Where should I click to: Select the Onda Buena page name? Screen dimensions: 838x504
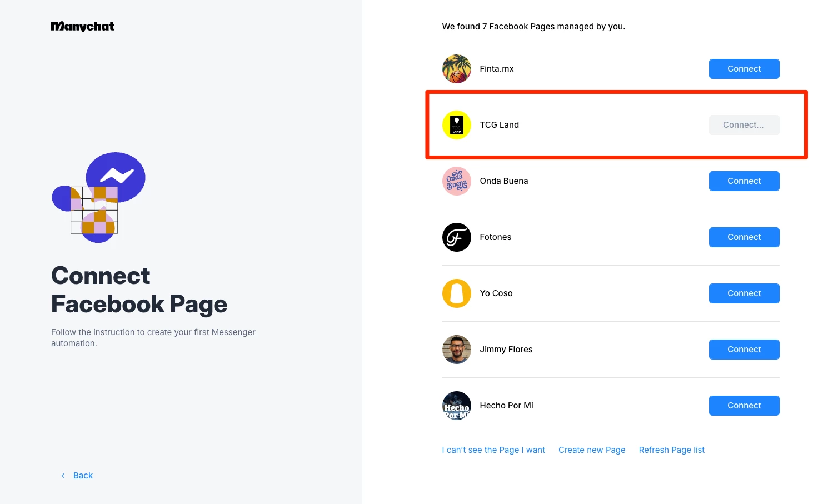coord(504,181)
